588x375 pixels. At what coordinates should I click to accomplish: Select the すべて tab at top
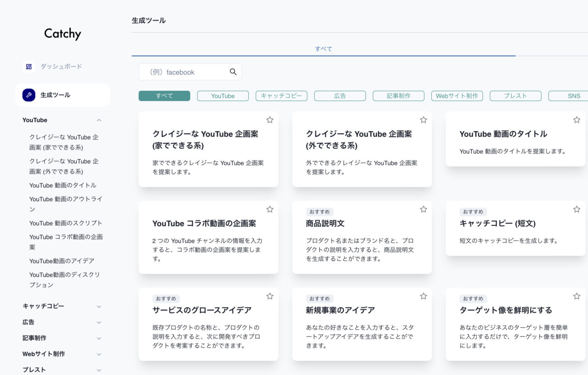[x=323, y=49]
